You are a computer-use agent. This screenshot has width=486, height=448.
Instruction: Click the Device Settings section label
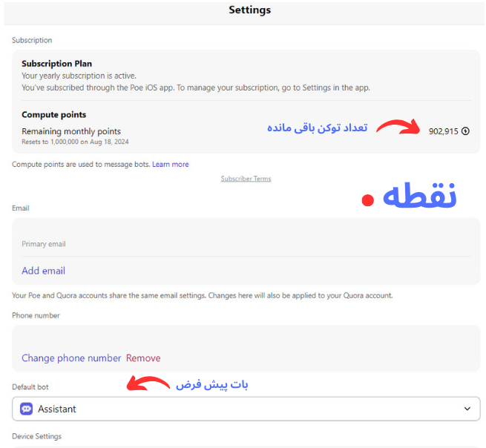click(x=36, y=436)
